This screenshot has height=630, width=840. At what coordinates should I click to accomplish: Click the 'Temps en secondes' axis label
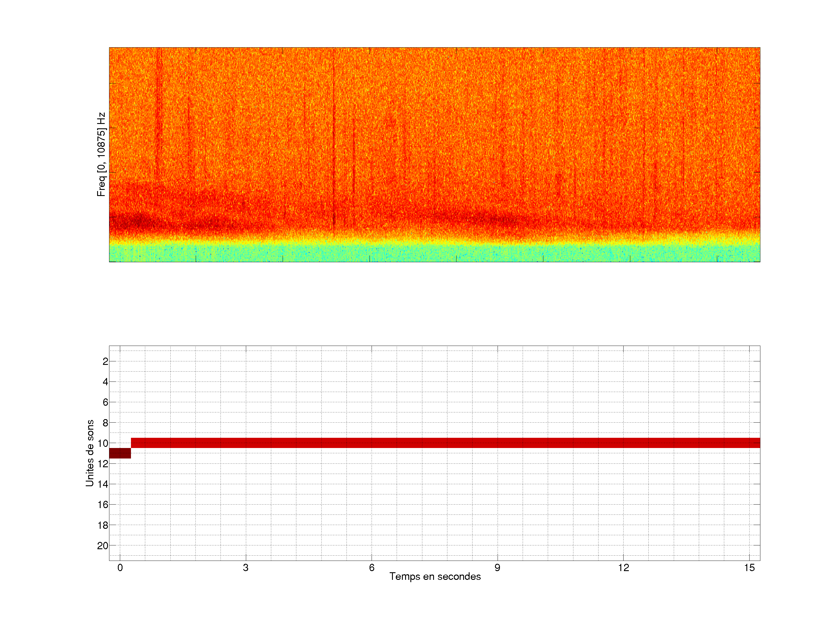click(x=435, y=576)
